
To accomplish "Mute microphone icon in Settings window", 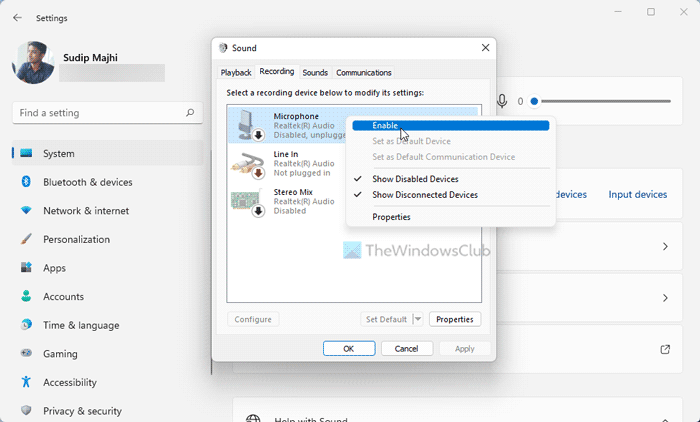I will [502, 101].
